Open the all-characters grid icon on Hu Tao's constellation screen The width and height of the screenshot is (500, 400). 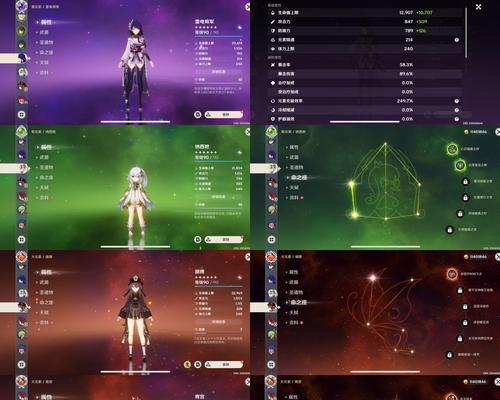pos(272,364)
